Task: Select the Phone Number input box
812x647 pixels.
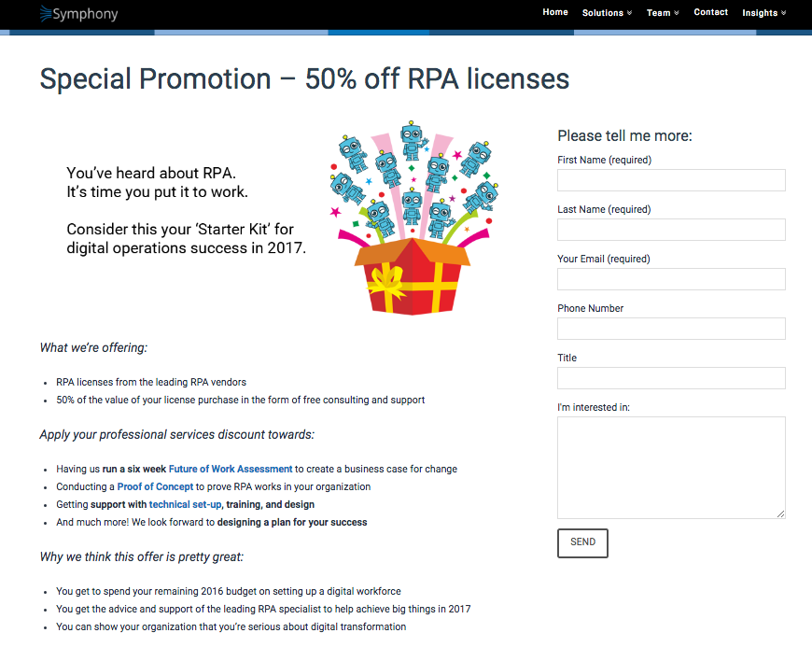Action: pyautogui.click(x=671, y=329)
